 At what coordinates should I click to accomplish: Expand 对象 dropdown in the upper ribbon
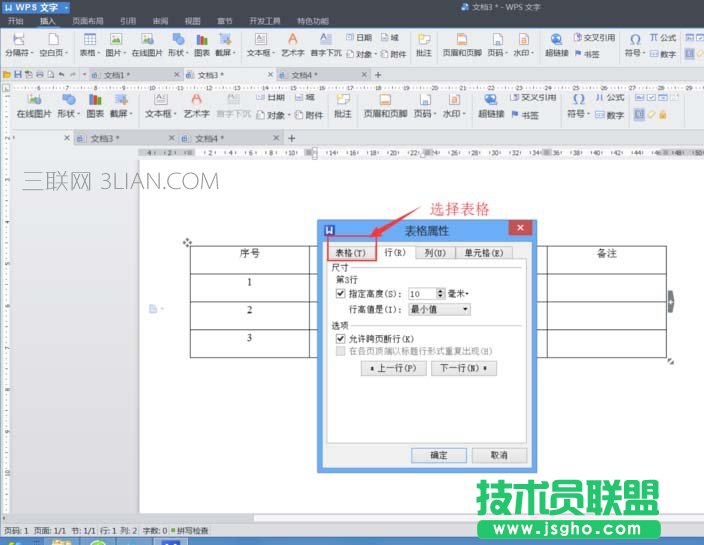coord(375,54)
